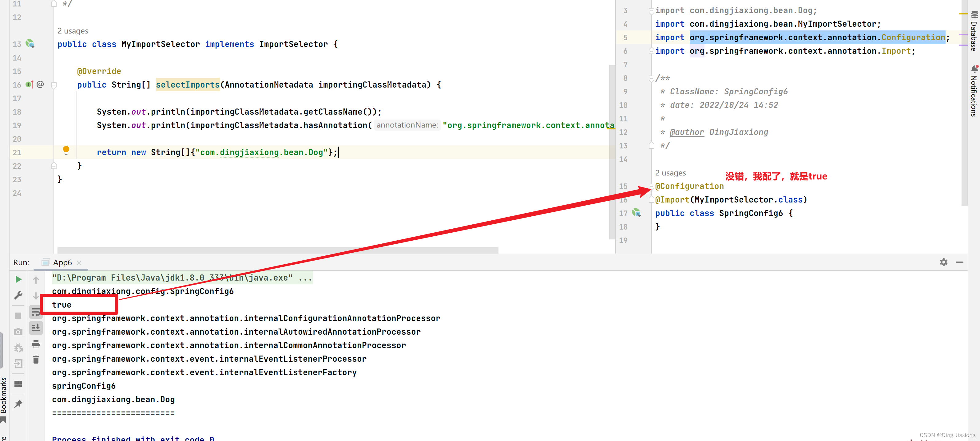Collapse annotation fold at @Import line 16
980x441 pixels.
click(651, 199)
